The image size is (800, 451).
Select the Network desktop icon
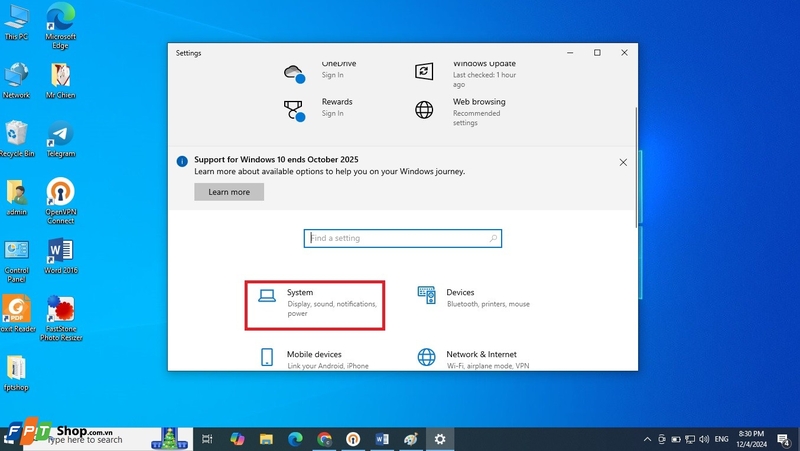click(x=16, y=80)
